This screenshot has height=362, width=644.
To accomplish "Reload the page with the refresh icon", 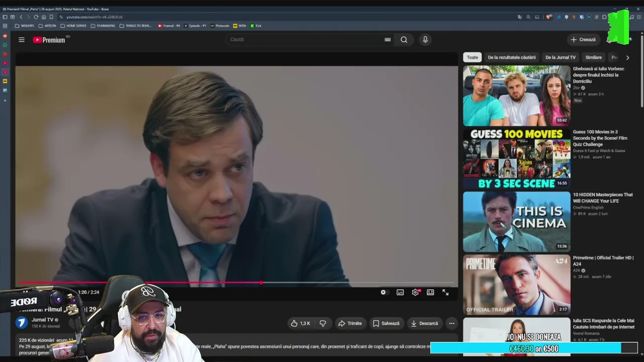I will [36, 17].
